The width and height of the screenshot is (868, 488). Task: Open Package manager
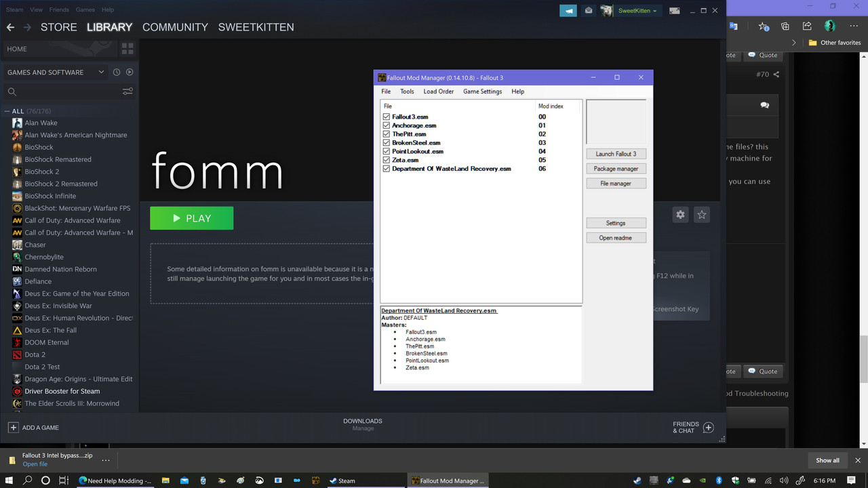616,169
